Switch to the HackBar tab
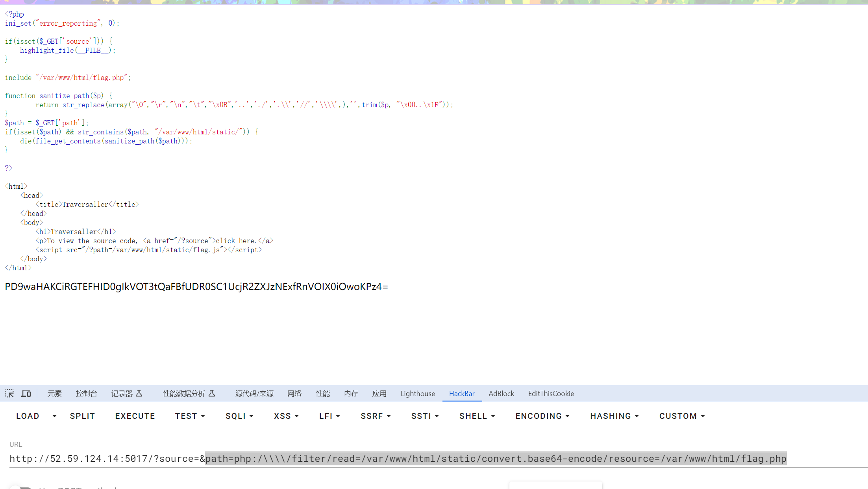The width and height of the screenshot is (868, 489). point(462,393)
